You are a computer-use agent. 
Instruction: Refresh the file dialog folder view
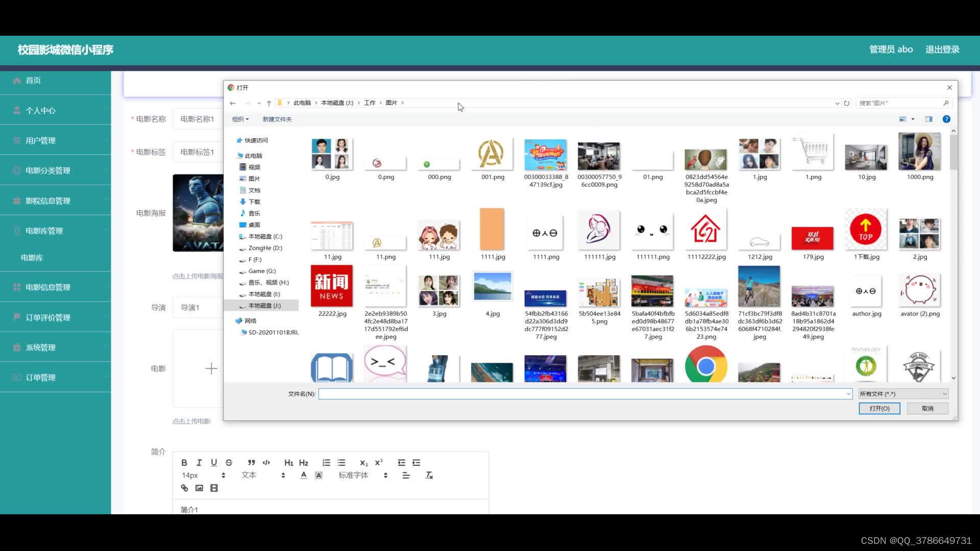tap(847, 103)
